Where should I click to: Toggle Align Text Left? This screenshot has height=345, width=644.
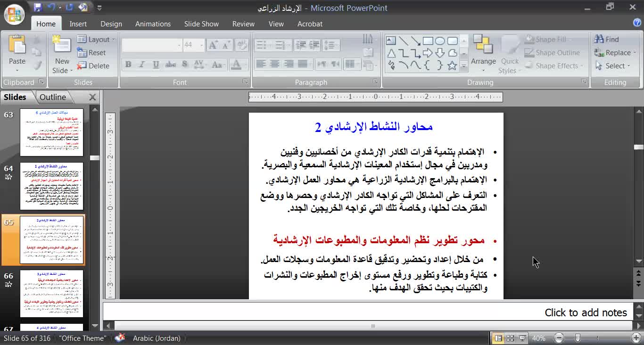pos(261,64)
